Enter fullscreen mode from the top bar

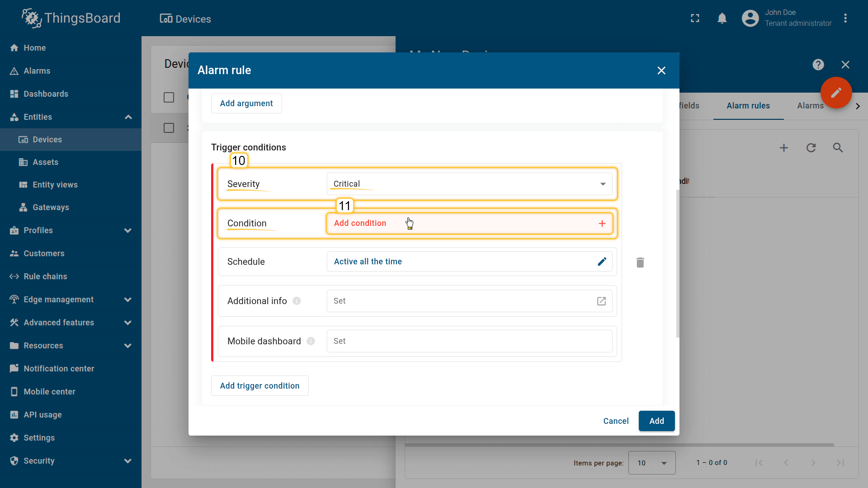[x=695, y=18]
